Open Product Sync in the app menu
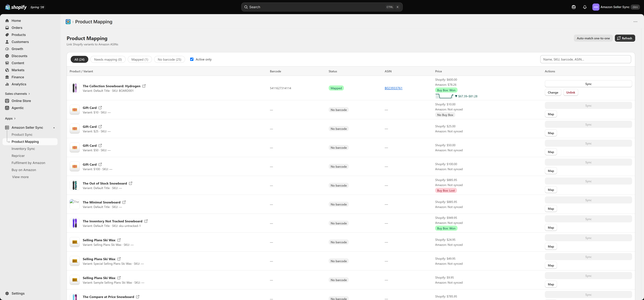The height and width of the screenshot is (300, 644). pyautogui.click(x=22, y=135)
